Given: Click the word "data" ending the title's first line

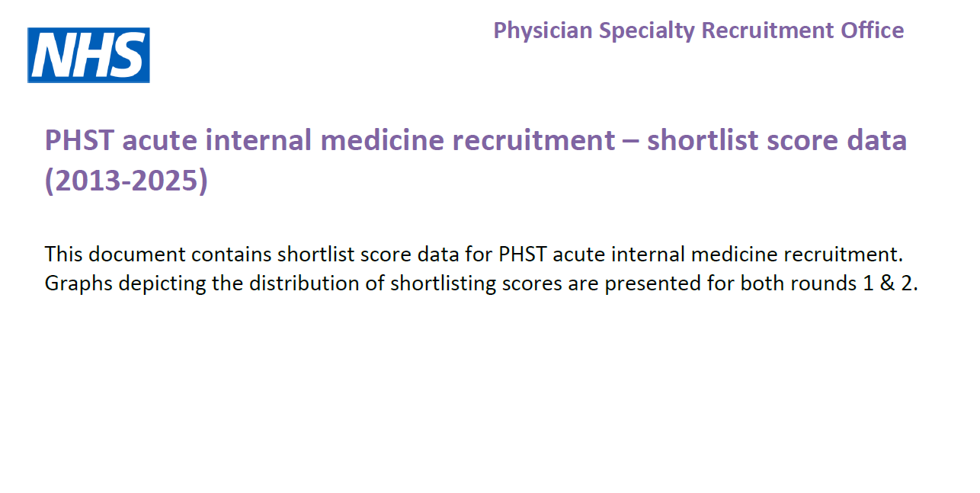Looking at the screenshot, I should (x=876, y=140).
